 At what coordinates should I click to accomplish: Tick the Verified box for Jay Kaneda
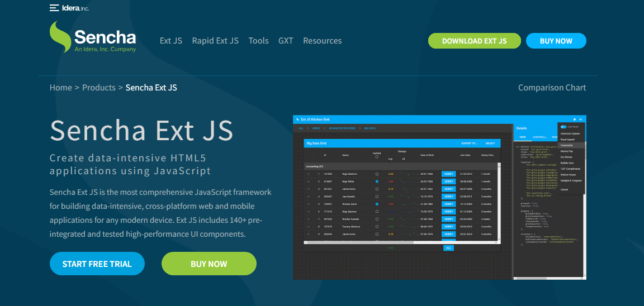click(x=377, y=197)
